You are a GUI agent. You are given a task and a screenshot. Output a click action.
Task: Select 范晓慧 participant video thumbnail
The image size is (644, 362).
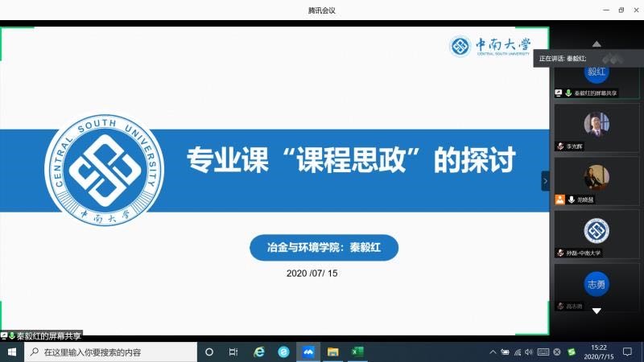point(596,178)
